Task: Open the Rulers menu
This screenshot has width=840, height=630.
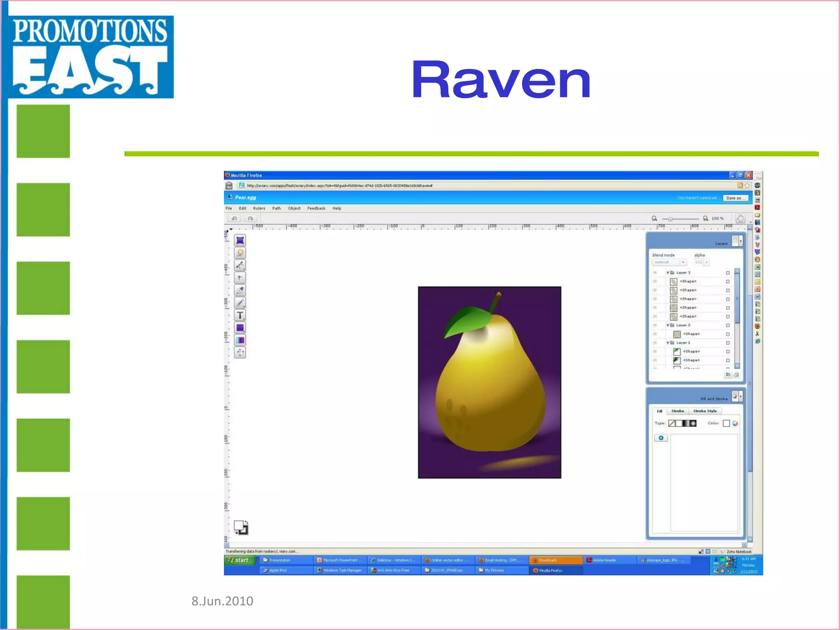Action: 259,208
